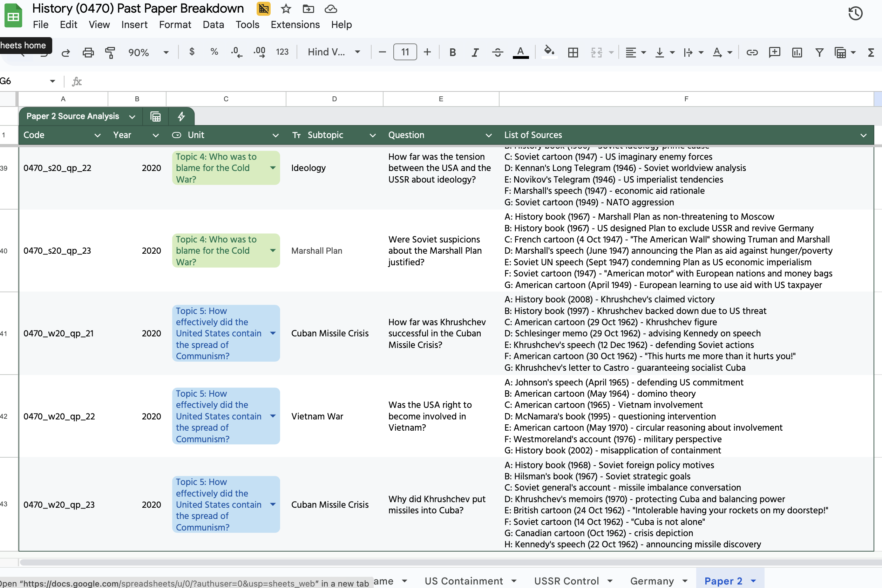
Task: Switch to the USSR Control sheet tab
Action: pyautogui.click(x=566, y=581)
